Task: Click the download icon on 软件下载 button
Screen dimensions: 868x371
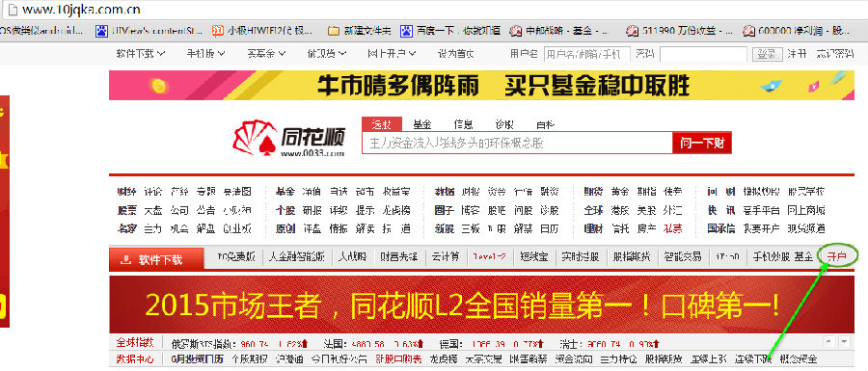Action: click(x=126, y=259)
